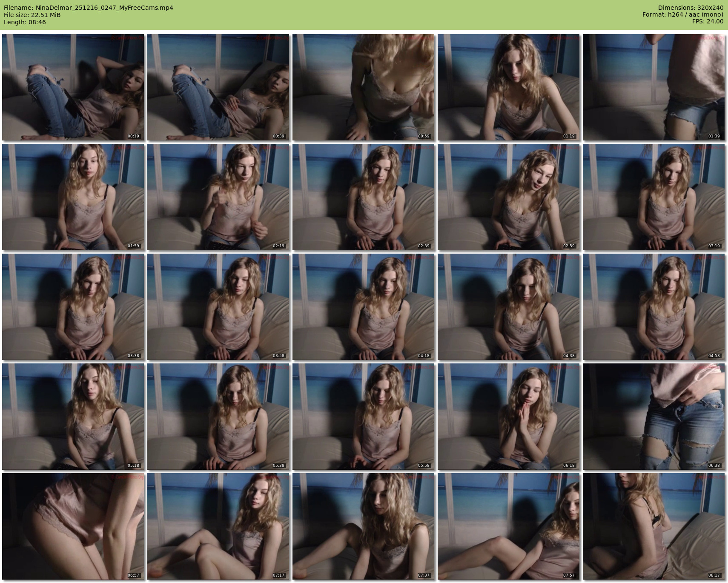This screenshot has width=728, height=583.
Task: Pick the 03:19 preview frame
Action: (x=654, y=197)
